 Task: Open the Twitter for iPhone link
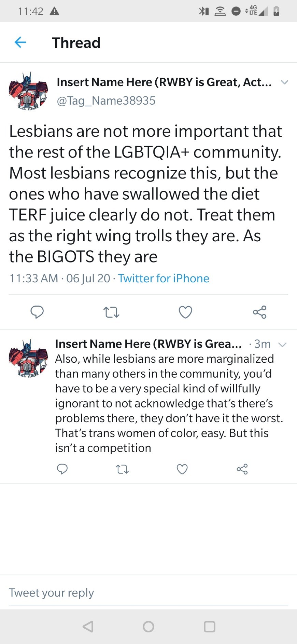[x=164, y=279]
